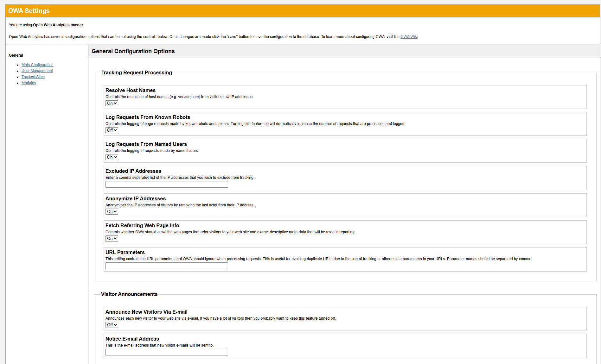The width and height of the screenshot is (601, 364).
Task: Open Fetch Referring Web Page Info dropdown
Action: point(112,239)
